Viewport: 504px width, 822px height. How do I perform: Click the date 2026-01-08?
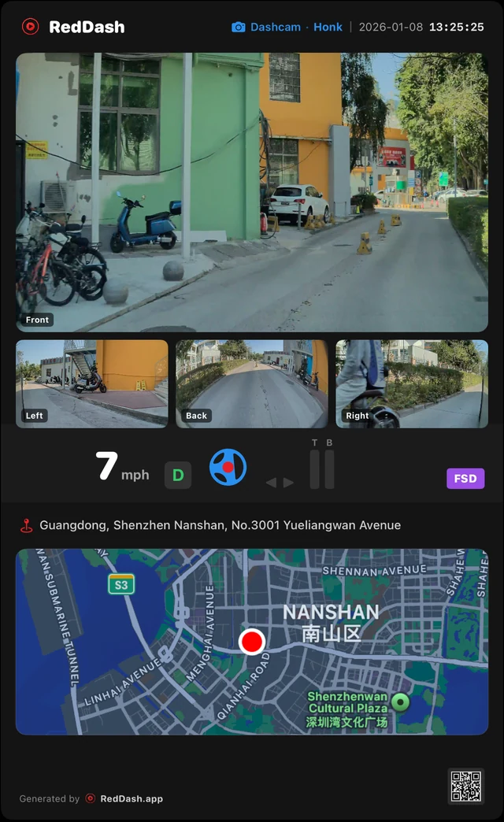coord(391,27)
